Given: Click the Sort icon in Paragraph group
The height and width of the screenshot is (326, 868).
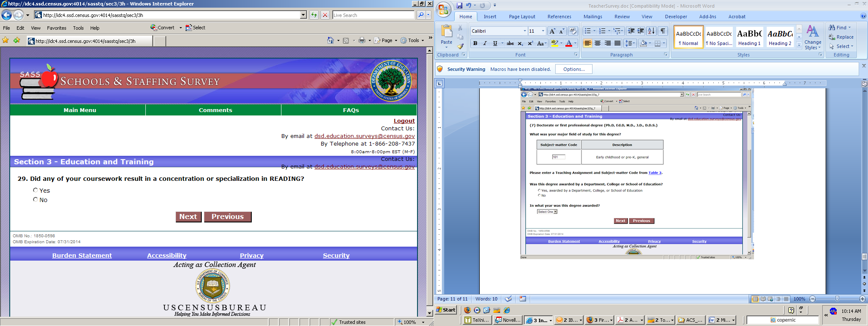Looking at the screenshot, I should [x=651, y=31].
